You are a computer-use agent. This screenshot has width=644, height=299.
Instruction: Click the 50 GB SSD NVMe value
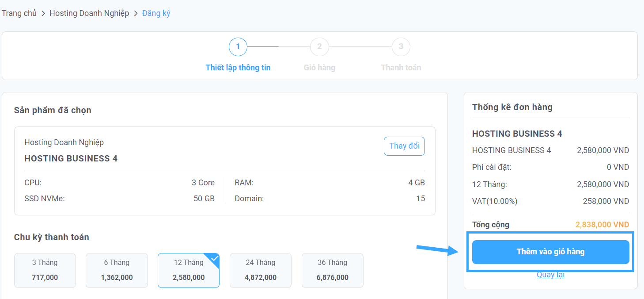(204, 199)
